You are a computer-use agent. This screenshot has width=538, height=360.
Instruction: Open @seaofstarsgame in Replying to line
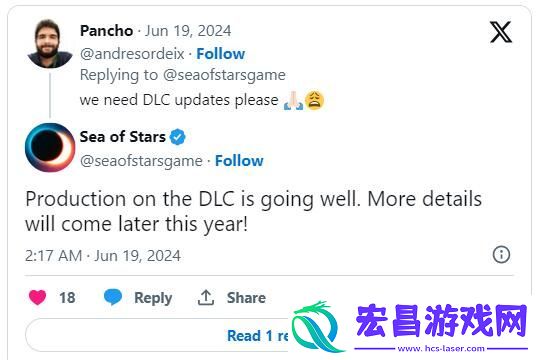224,75
